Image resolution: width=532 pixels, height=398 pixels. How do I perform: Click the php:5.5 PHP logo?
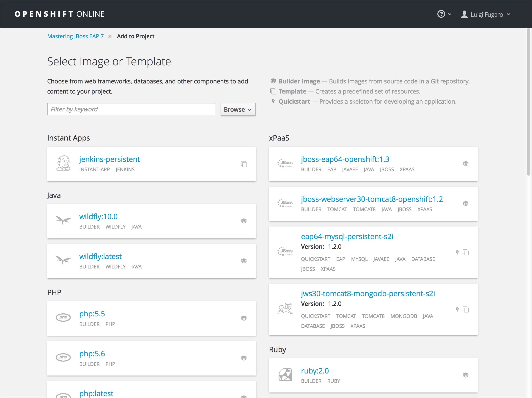63,317
